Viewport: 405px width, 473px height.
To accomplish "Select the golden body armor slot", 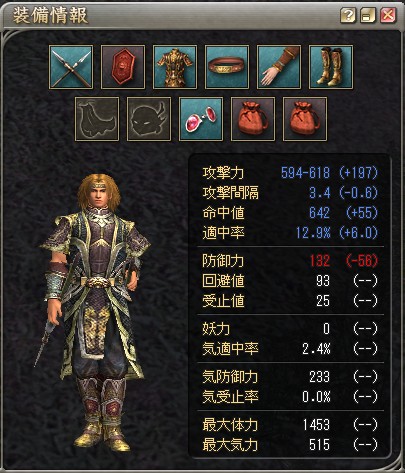I will [x=175, y=67].
